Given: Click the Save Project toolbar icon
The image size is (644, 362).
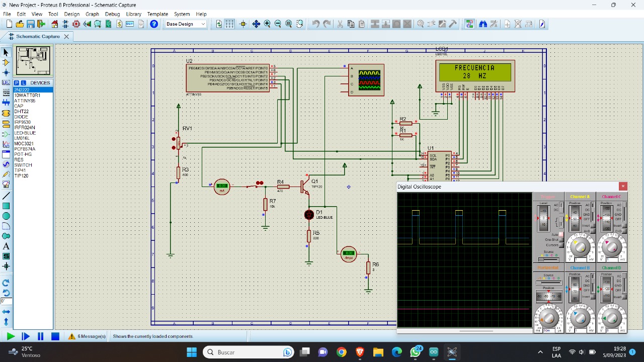Looking at the screenshot, I should click(x=31, y=24).
